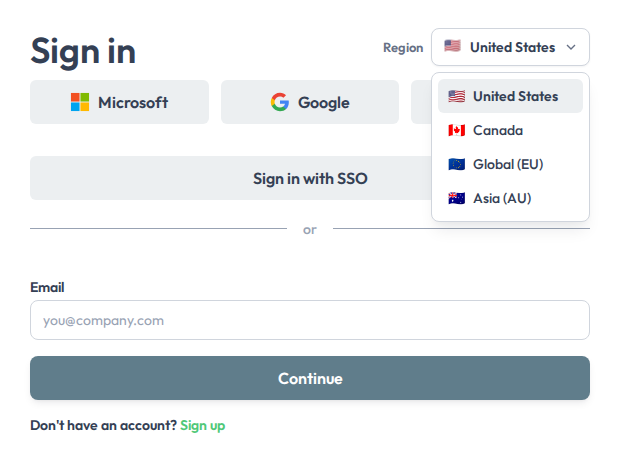Image resolution: width=620 pixels, height=460 pixels.
Task: Click the Google G logo icon
Action: pos(280,102)
